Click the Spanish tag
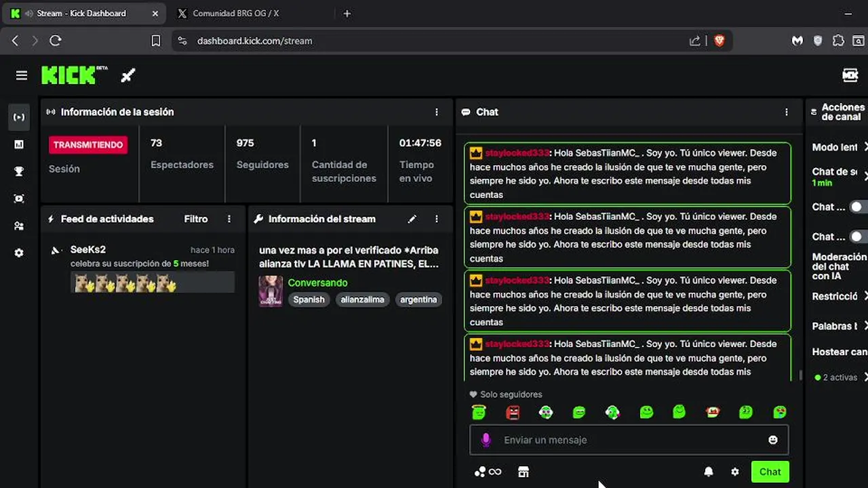The image size is (868, 488). pyautogui.click(x=309, y=300)
